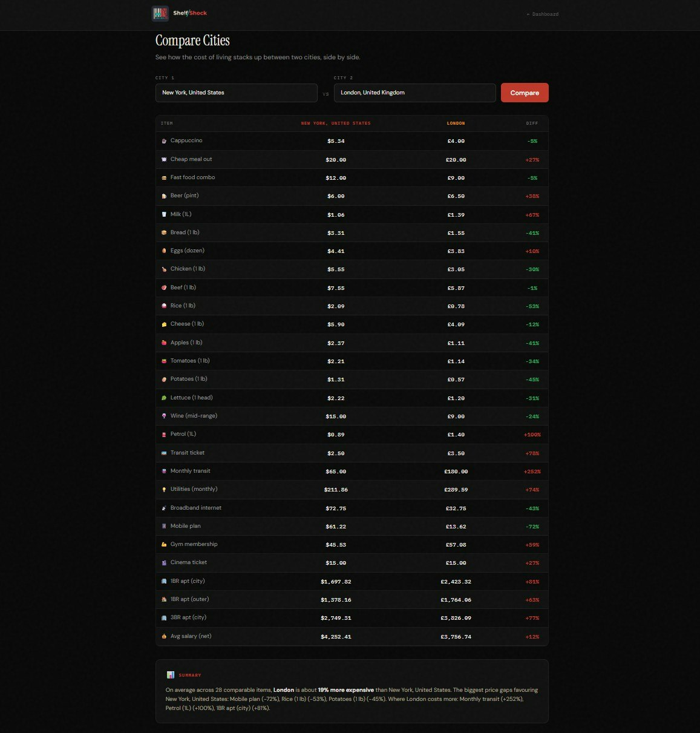The height and width of the screenshot is (733, 700).
Task: Click the £2,423.32 London rent value
Action: coord(456,582)
